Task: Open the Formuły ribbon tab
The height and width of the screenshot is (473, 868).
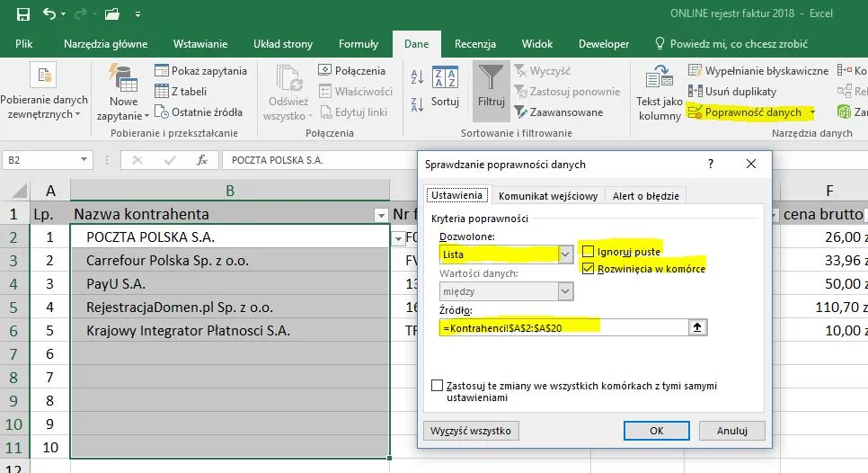Action: (358, 44)
